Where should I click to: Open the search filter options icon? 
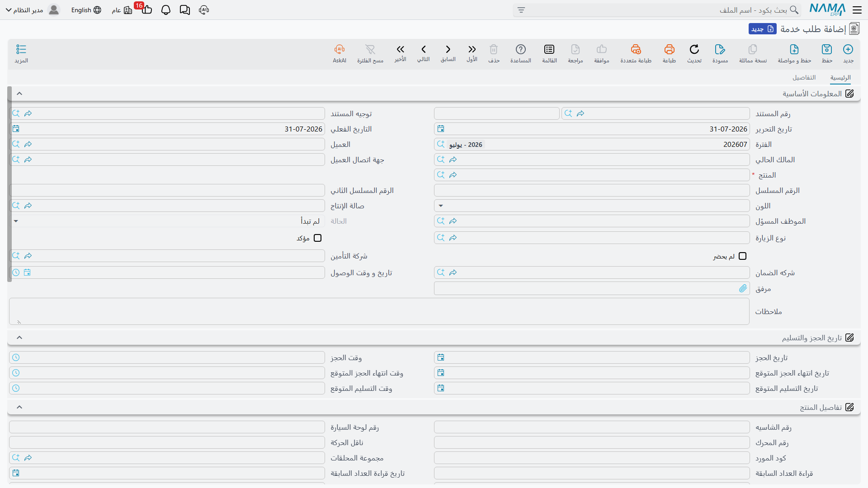point(521,10)
